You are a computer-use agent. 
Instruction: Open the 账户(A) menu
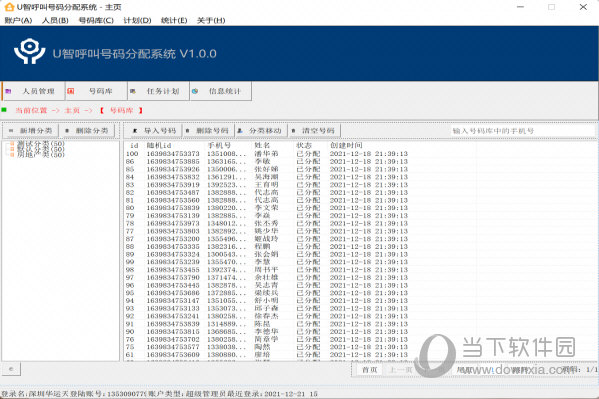(18, 20)
